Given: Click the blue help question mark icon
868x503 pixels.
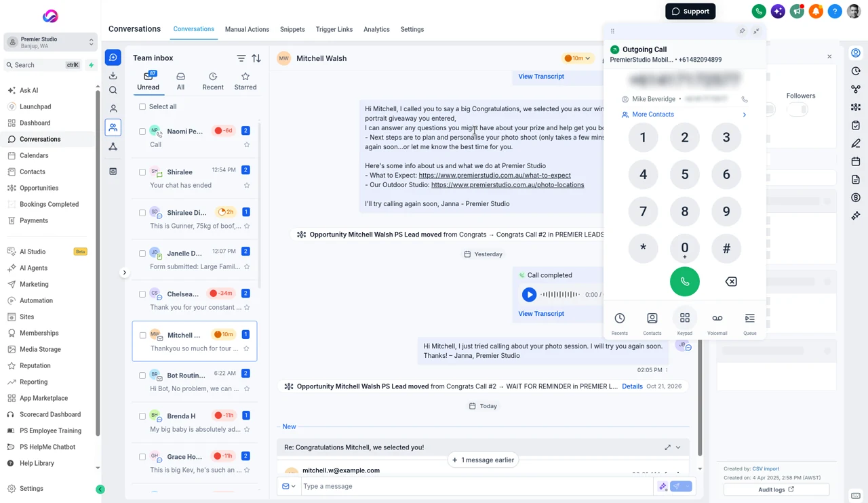Looking at the screenshot, I should [x=835, y=12].
